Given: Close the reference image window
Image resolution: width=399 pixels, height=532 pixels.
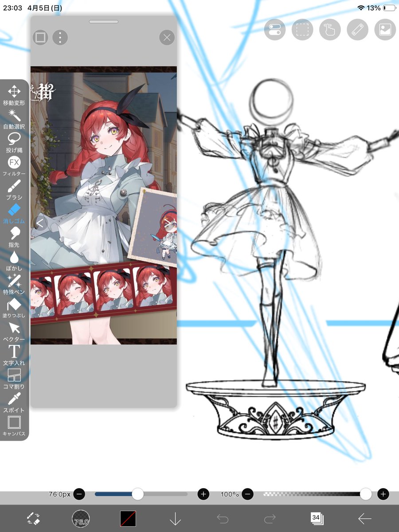Looking at the screenshot, I should click(x=167, y=38).
